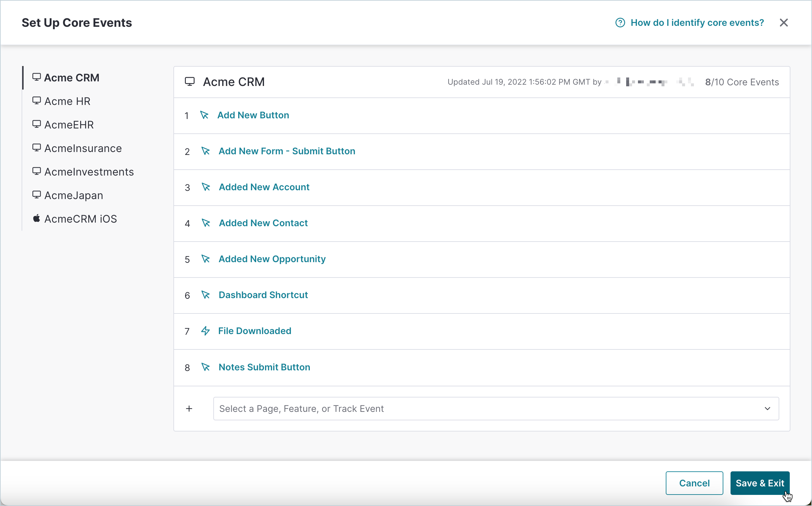Viewport: 812px width, 506px height.
Task: Open the AcmeCRM iOS app entry
Action: [81, 219]
